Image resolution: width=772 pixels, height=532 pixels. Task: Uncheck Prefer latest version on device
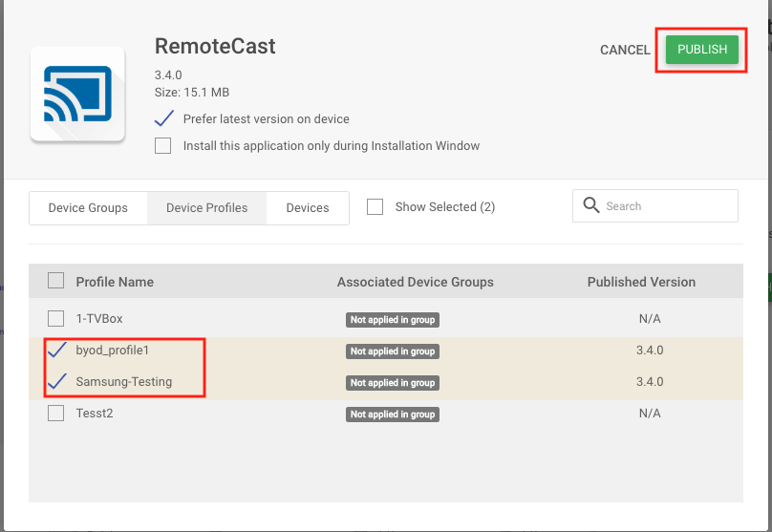163,118
